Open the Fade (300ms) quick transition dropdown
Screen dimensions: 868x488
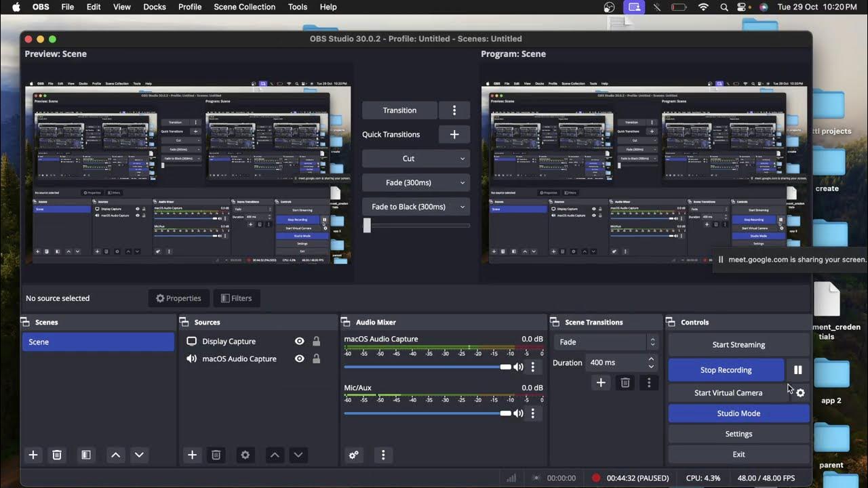pos(416,182)
